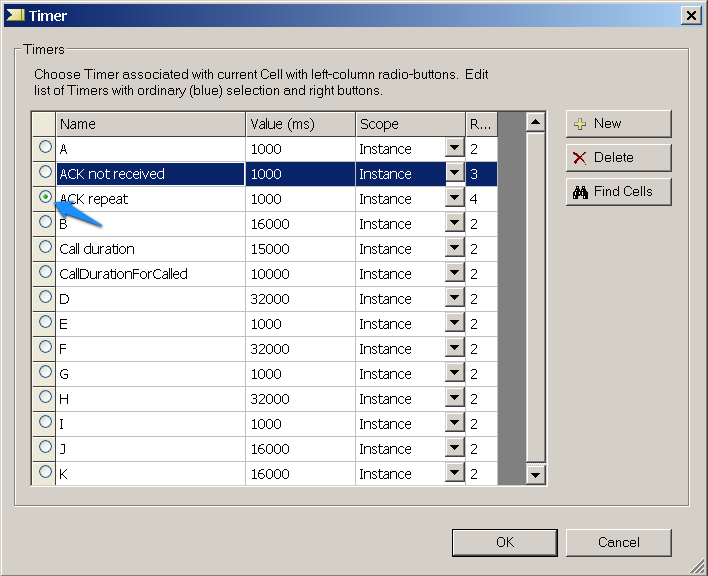Screen dimensions: 708x576
Task: Expand Scope dropdown for ACK repeat row
Action: pos(455,198)
